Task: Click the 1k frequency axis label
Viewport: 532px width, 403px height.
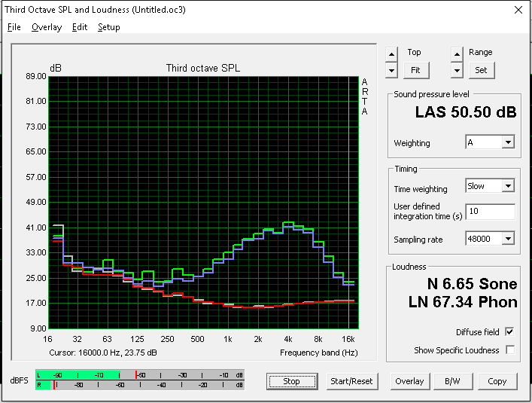Action: (x=228, y=339)
